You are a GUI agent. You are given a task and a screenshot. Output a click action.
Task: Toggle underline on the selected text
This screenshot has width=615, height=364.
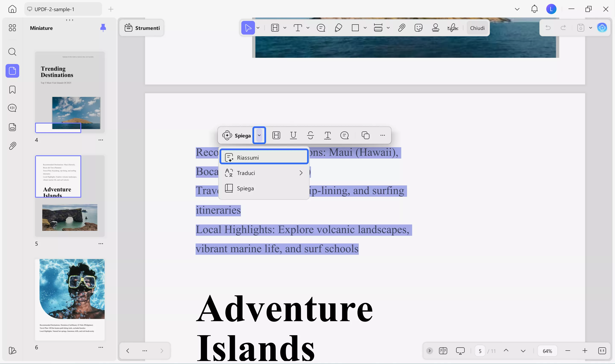coord(293,135)
